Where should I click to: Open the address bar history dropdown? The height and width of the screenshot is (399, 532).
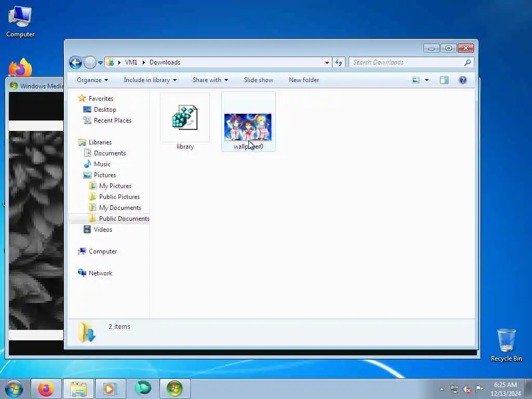(x=327, y=62)
